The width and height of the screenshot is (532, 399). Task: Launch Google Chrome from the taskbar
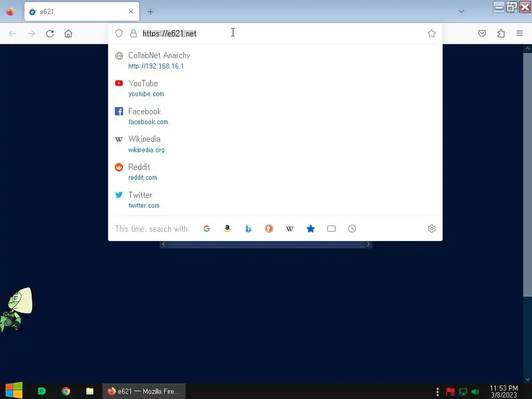point(66,391)
